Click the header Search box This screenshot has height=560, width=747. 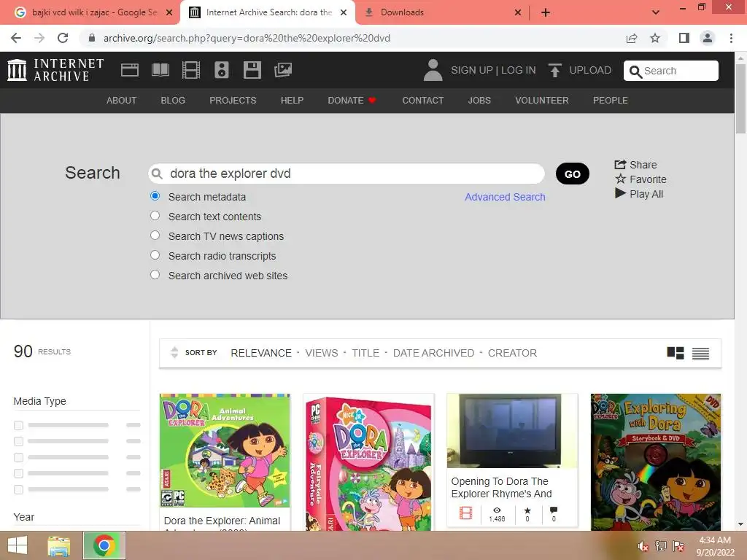point(671,71)
